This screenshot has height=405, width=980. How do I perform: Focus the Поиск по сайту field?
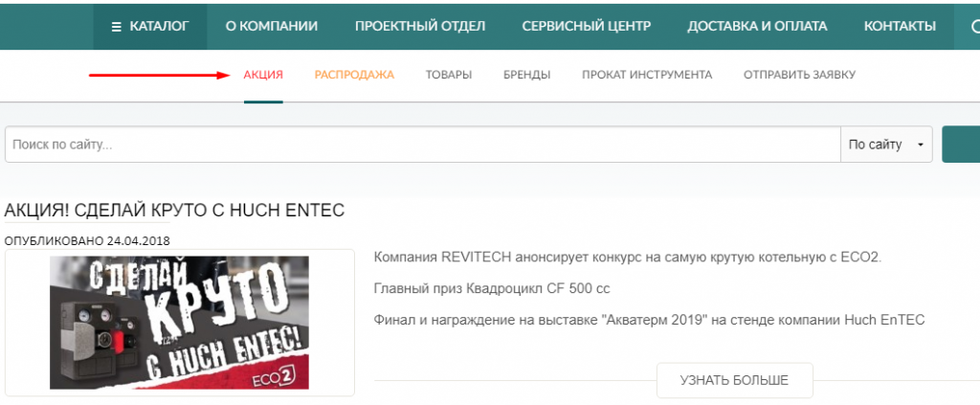click(x=422, y=145)
